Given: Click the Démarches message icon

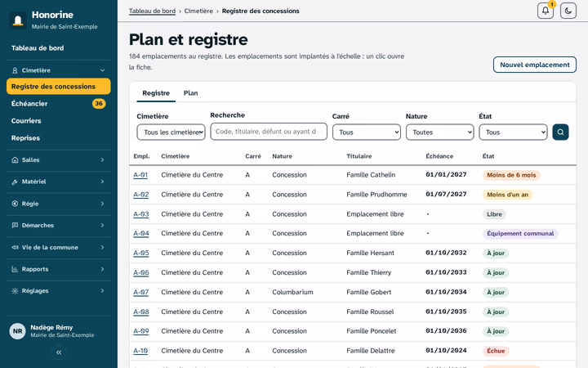Looking at the screenshot, I should coord(15,226).
